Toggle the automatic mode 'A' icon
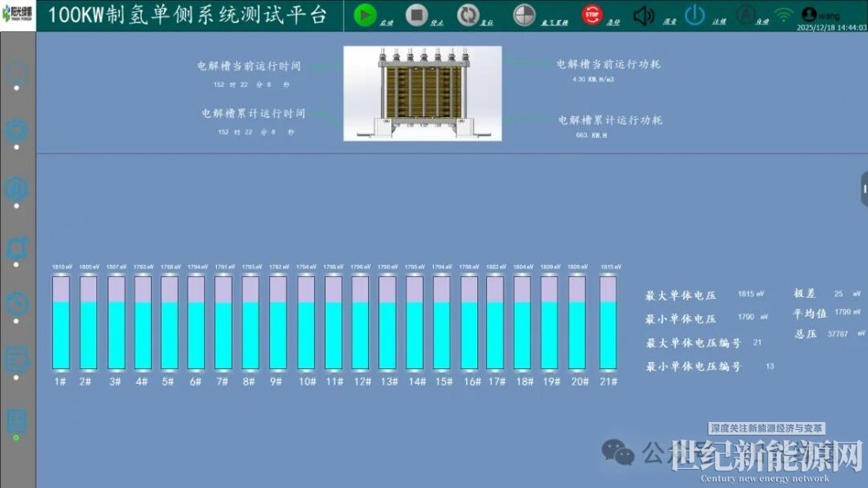868x488 pixels. pos(745,14)
